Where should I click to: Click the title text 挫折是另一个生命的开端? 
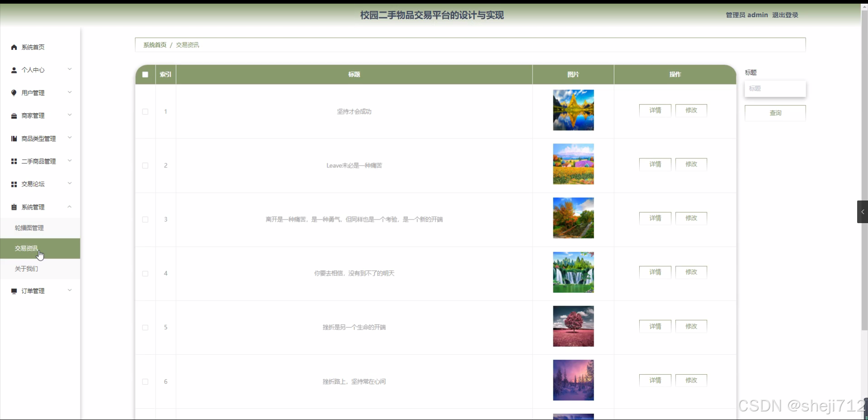tap(354, 327)
